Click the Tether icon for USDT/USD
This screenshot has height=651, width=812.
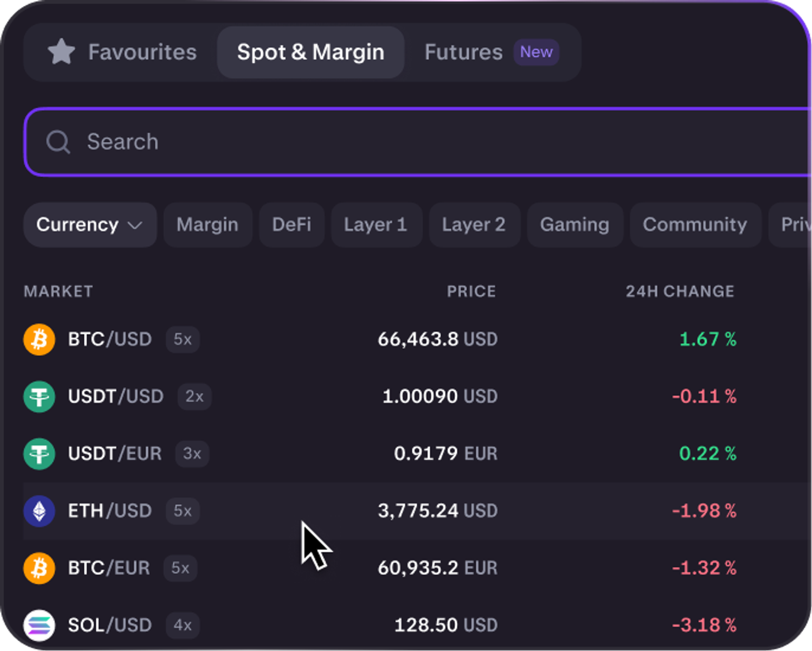[x=39, y=396]
